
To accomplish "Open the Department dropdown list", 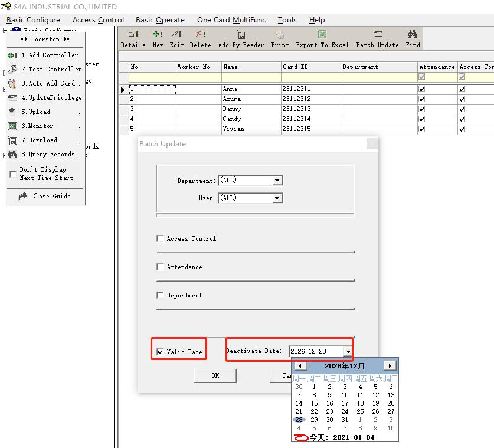I will coord(277,181).
